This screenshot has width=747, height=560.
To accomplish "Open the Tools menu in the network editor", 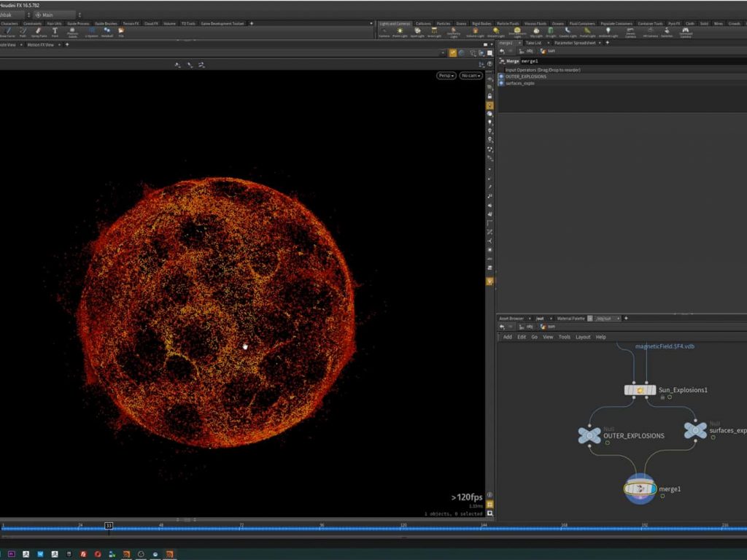I will click(564, 337).
